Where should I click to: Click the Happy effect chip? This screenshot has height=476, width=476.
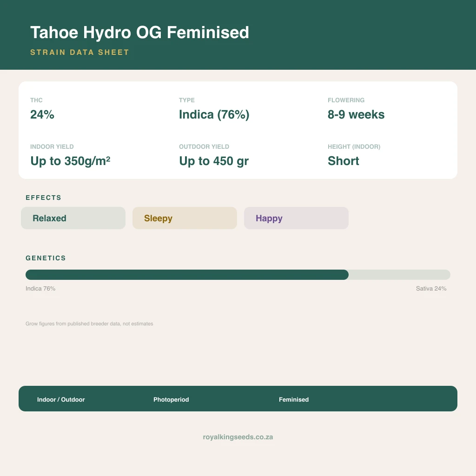(x=296, y=218)
